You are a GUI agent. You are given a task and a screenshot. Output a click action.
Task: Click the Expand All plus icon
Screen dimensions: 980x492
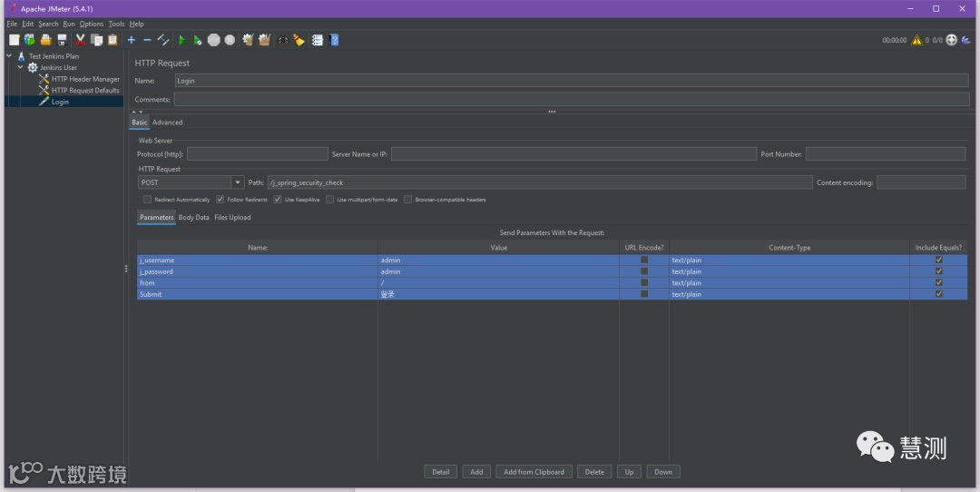(132, 40)
